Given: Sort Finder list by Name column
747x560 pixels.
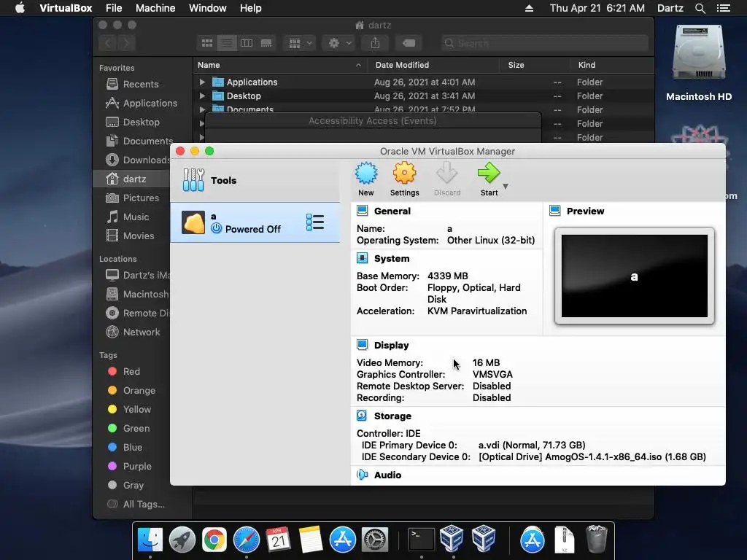Looking at the screenshot, I should coord(279,65).
